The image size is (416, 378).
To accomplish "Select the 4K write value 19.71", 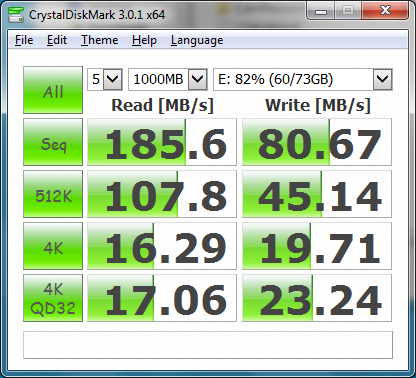I will click(x=317, y=246).
